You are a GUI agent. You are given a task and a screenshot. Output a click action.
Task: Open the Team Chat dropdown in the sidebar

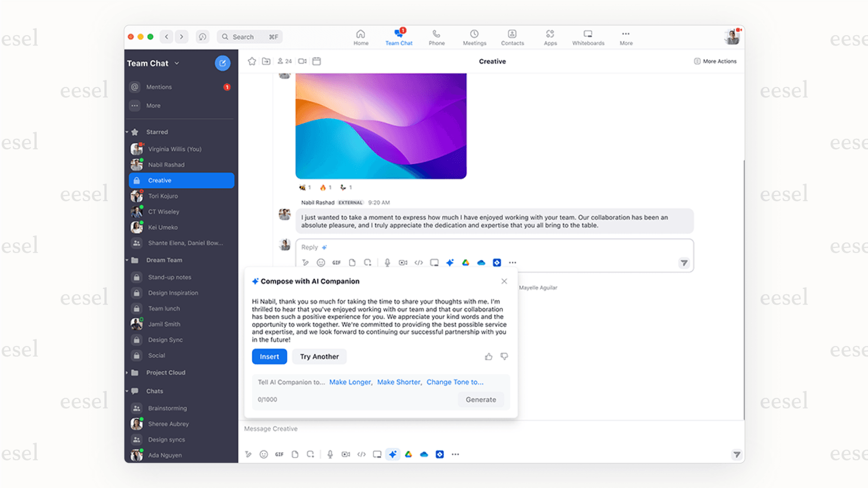click(177, 63)
